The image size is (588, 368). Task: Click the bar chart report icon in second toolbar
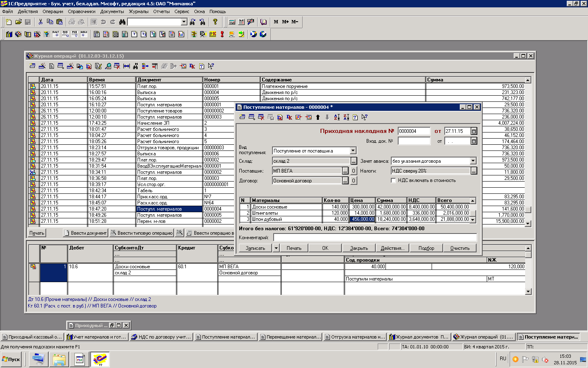(181, 34)
